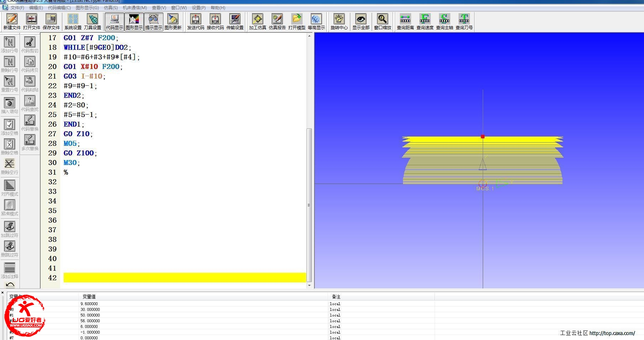Click 加跳过符 (Add Skip Symbol) sidebar icon

coord(10,229)
